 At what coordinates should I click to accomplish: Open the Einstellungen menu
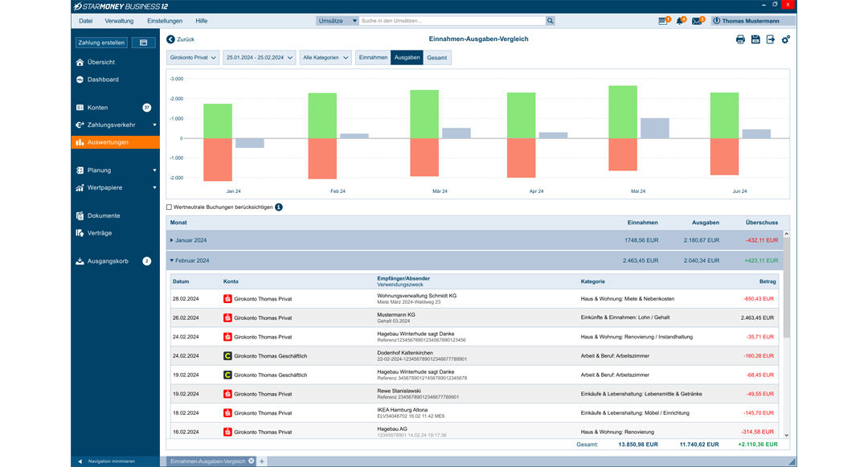click(x=164, y=21)
